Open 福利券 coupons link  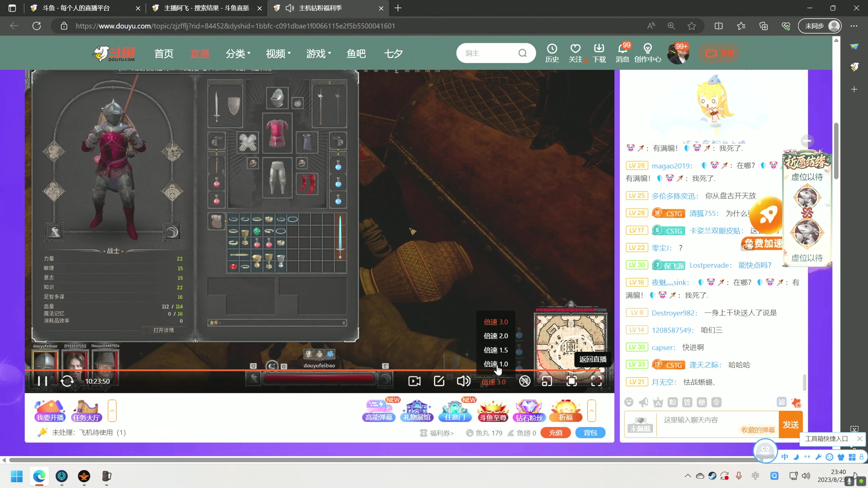[437, 433]
